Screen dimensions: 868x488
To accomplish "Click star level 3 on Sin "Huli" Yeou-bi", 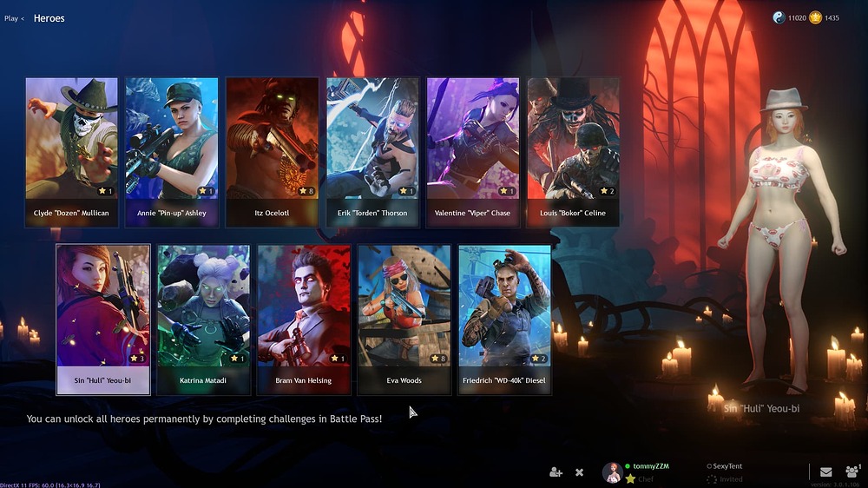I will click(x=137, y=359).
